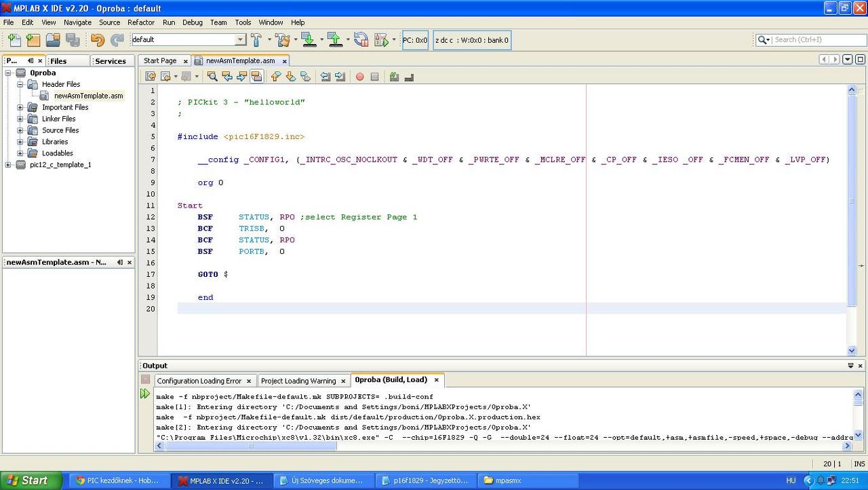Switch to the Start Page tab

(159, 60)
